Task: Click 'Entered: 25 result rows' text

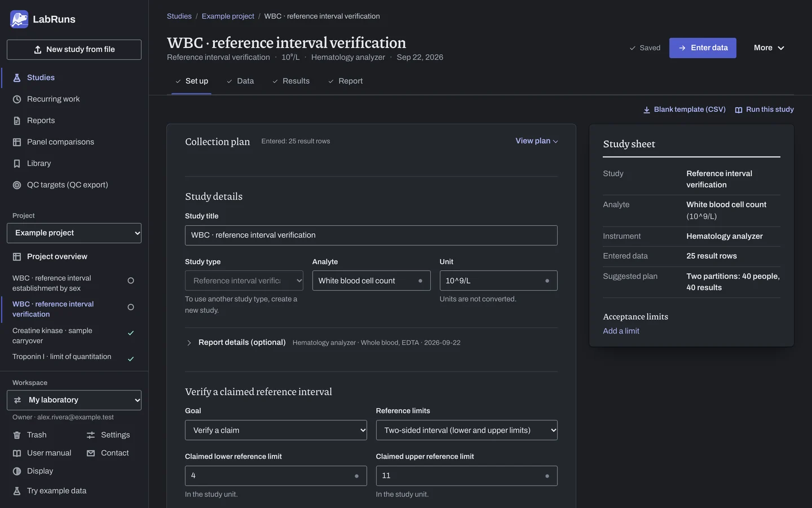Action: pyautogui.click(x=295, y=142)
